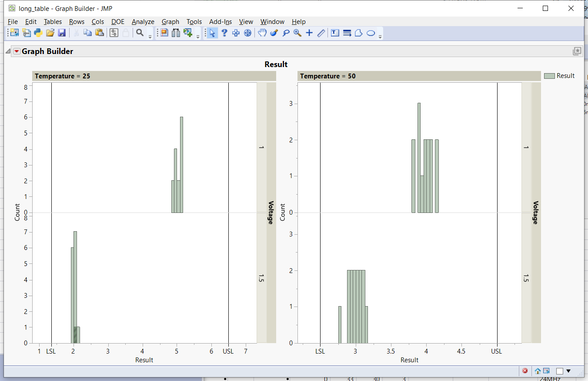Viewport: 588px width, 381px height.
Task: Click the Save disk icon
Action: pyautogui.click(x=62, y=33)
